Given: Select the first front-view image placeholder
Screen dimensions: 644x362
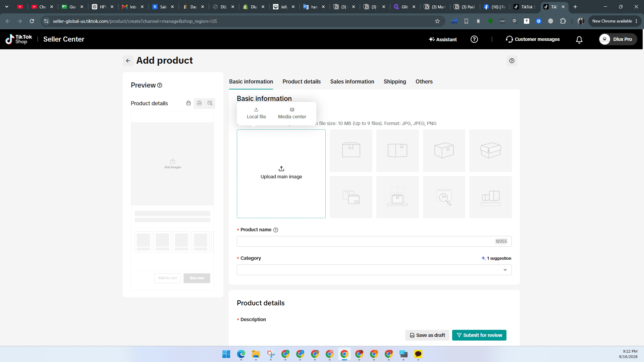Looking at the screenshot, I should pyautogui.click(x=351, y=150).
